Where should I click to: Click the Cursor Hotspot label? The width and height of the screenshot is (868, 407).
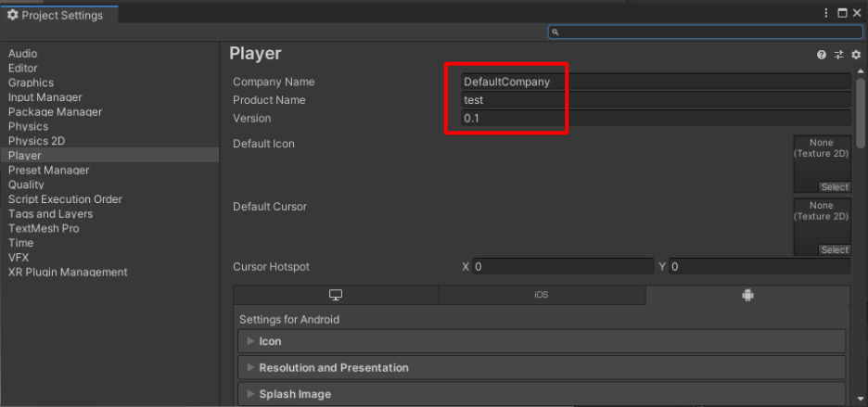pos(271,267)
